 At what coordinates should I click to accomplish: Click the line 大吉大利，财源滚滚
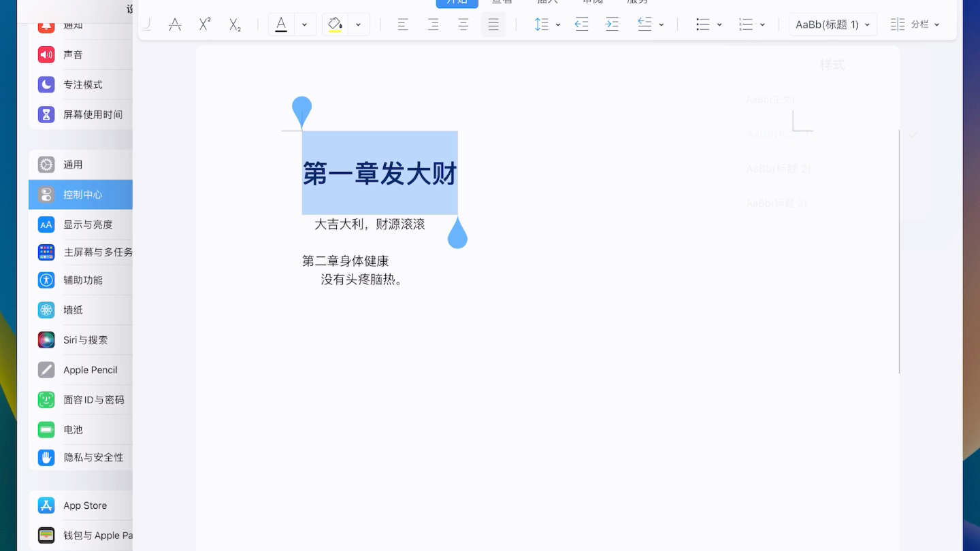(370, 224)
